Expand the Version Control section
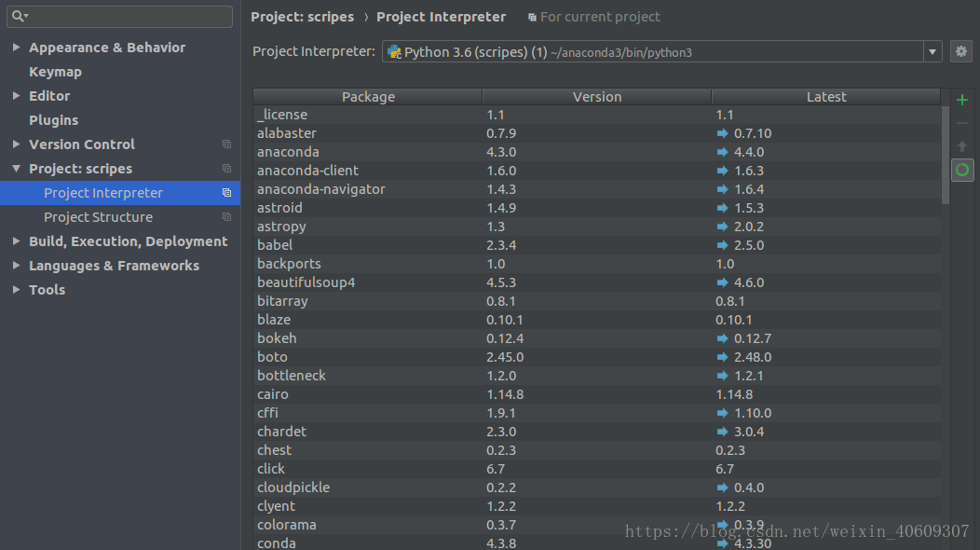Screen dimensions: 980x550 click(x=16, y=144)
